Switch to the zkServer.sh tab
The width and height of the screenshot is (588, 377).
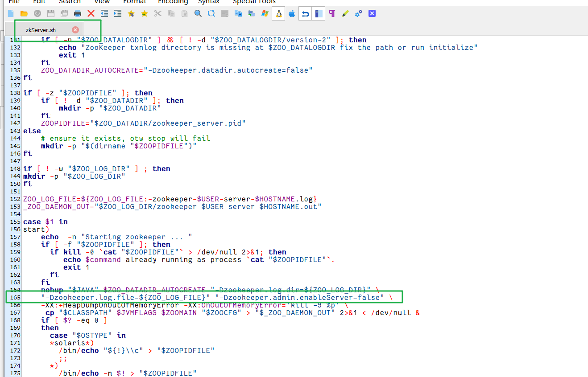click(41, 30)
